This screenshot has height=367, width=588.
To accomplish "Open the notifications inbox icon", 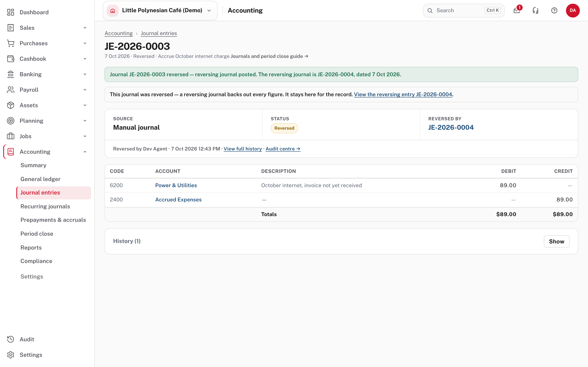I will (517, 10).
